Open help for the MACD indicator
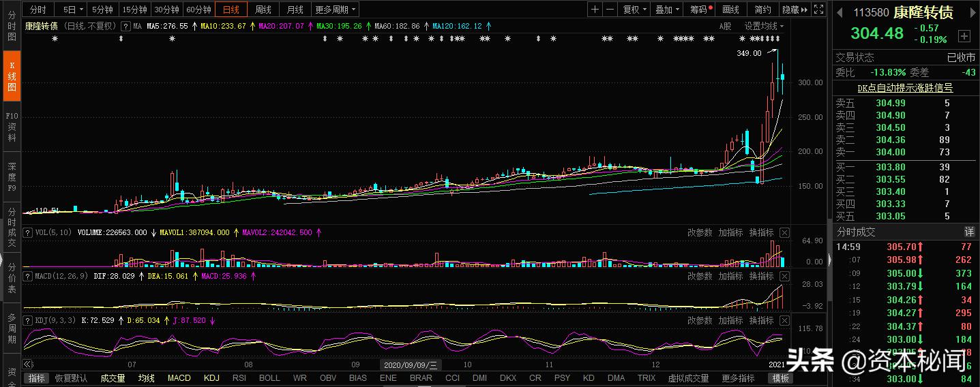Image resolution: width=980 pixels, height=387 pixels. point(28,276)
